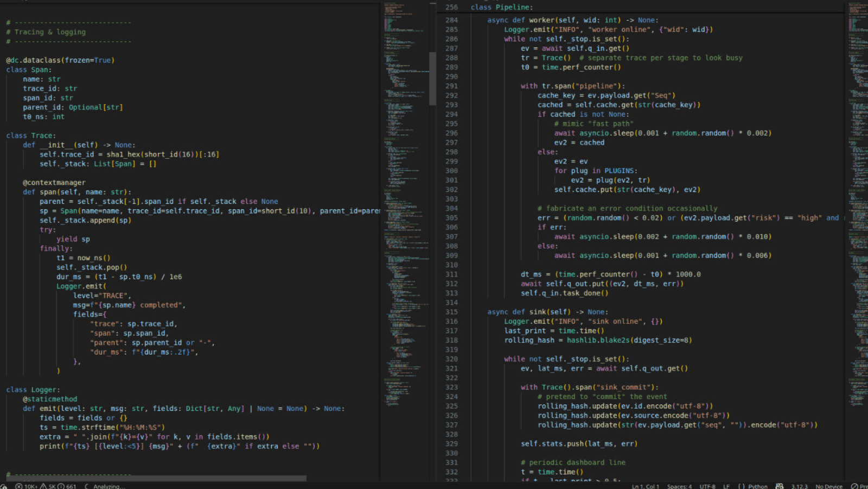Click 'self.q_in.task_done()' line
The height and width of the screenshot is (489, 868).
564,293
